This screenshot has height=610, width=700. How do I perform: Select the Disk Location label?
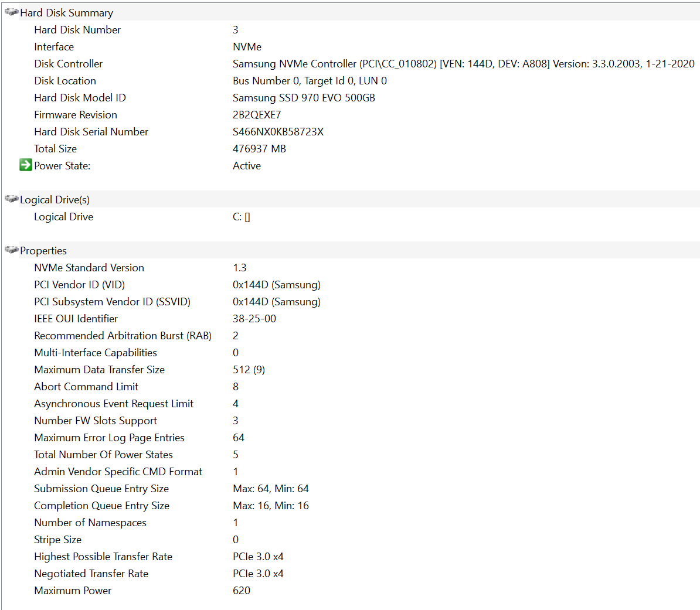tap(65, 81)
